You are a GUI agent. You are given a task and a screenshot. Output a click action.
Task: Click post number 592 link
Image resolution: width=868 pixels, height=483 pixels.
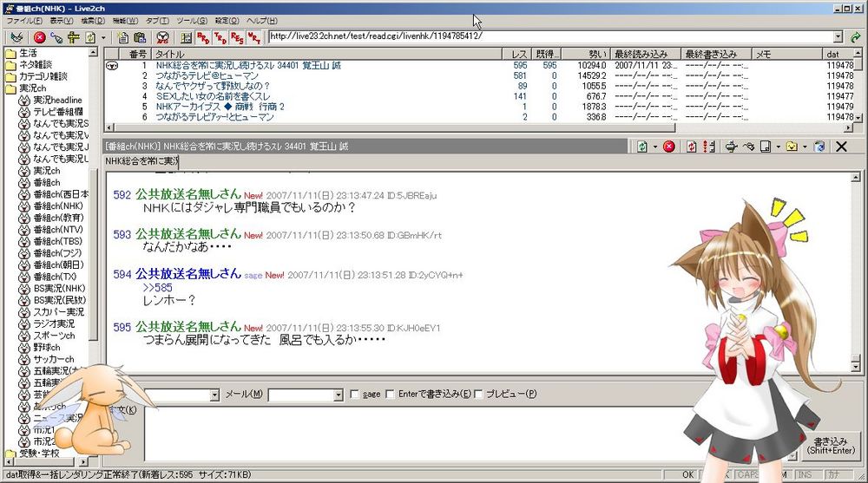tap(122, 195)
